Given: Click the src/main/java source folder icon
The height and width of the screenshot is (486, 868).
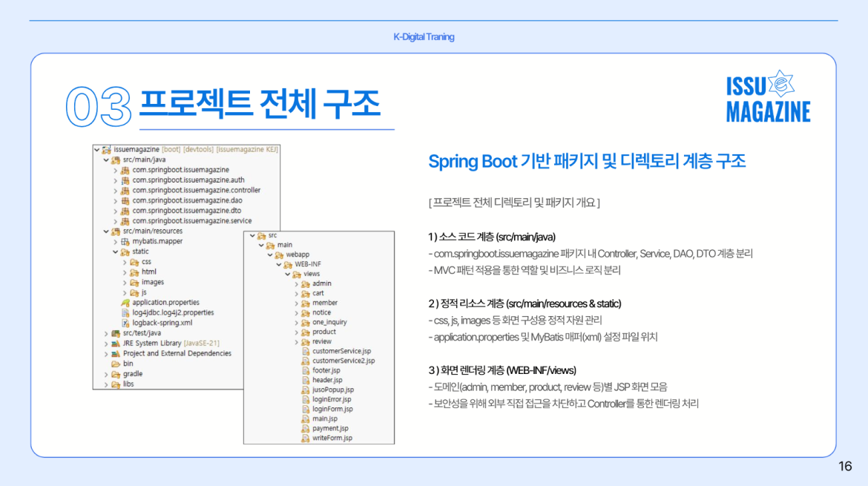Looking at the screenshot, I should coord(116,160).
